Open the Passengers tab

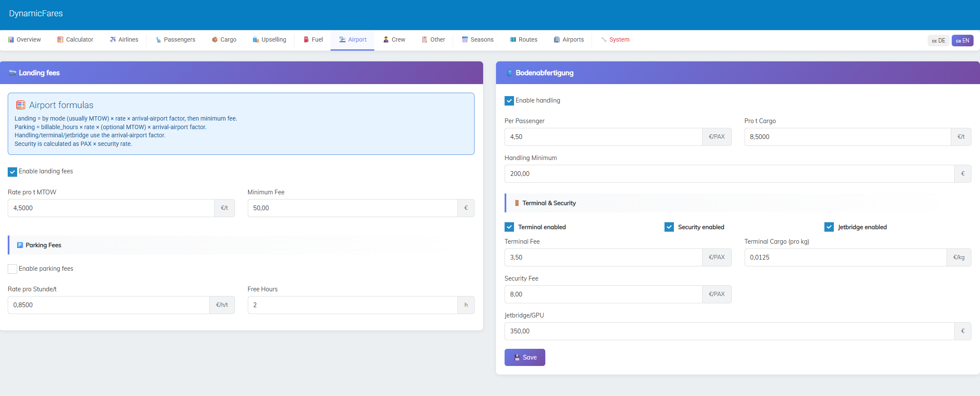click(x=175, y=40)
